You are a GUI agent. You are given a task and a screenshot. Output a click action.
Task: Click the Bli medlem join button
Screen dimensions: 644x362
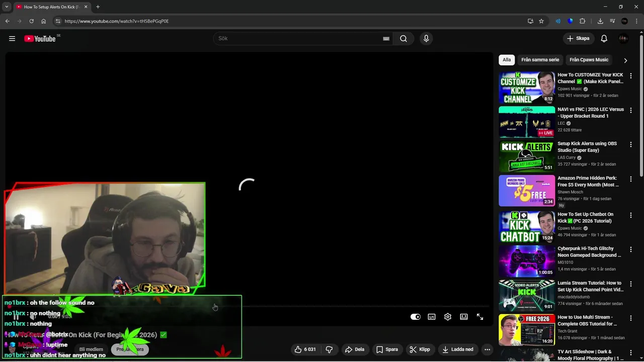tap(91, 349)
